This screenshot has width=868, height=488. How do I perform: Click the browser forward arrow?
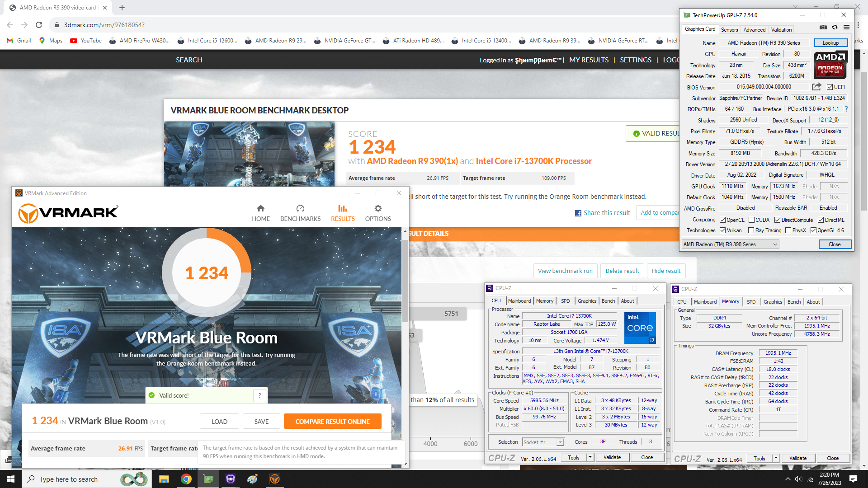(24, 25)
